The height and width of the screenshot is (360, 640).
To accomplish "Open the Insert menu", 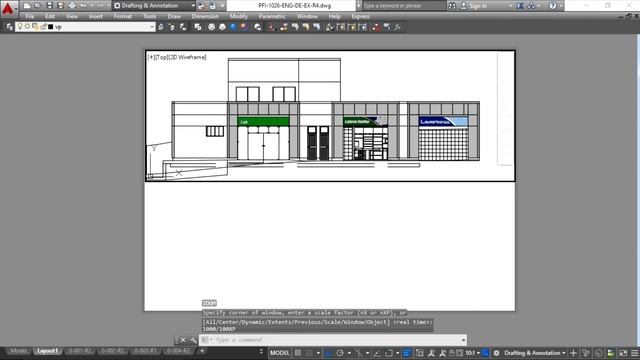I will tap(96, 16).
